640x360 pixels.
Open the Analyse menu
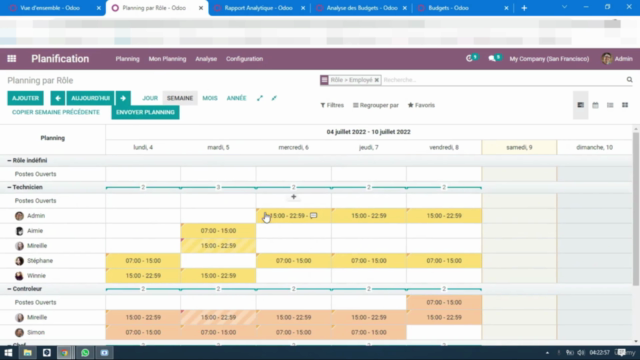206,59
